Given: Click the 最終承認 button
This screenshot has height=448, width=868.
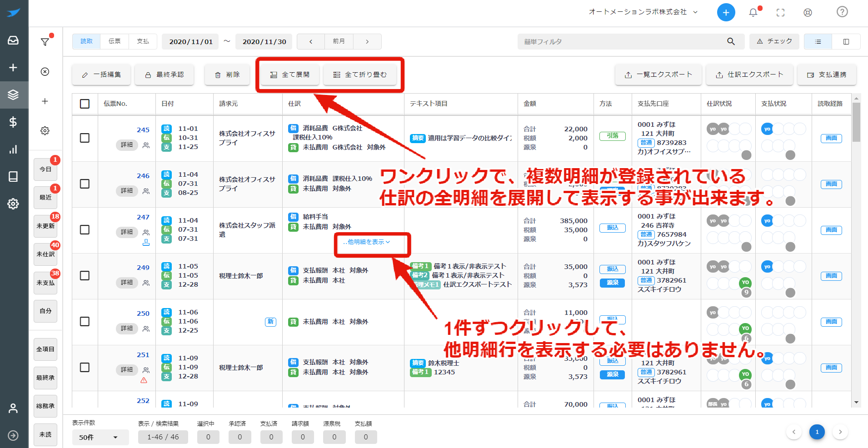Looking at the screenshot, I should [165, 75].
